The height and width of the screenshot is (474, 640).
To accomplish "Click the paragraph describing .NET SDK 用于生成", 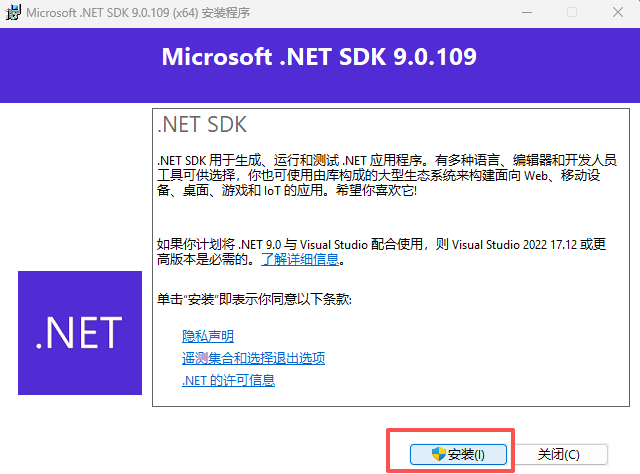I will point(387,175).
